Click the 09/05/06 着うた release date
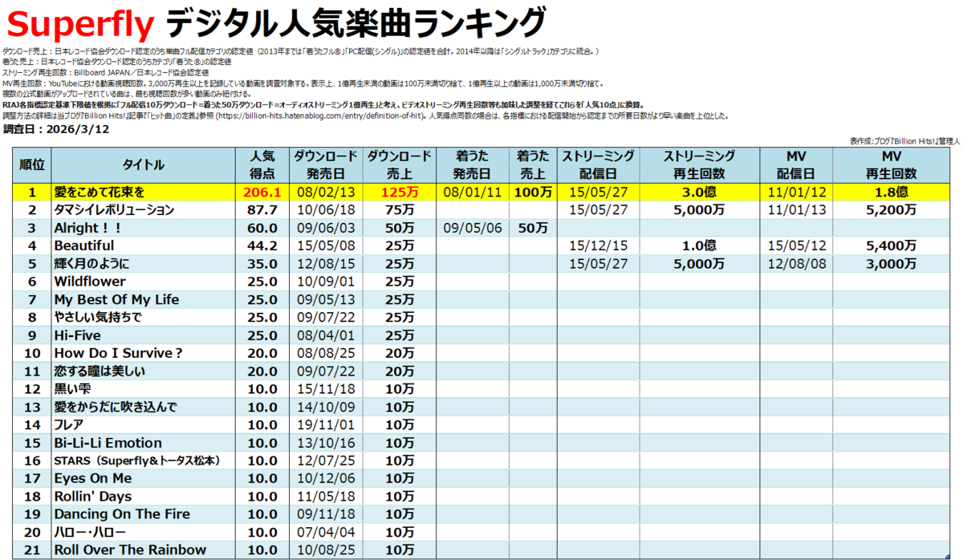963x560 pixels. click(x=471, y=228)
